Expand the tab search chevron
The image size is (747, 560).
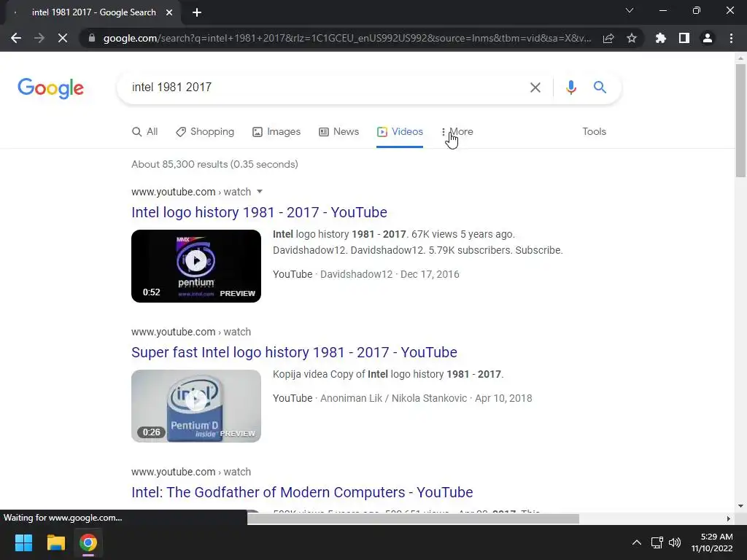click(x=630, y=10)
